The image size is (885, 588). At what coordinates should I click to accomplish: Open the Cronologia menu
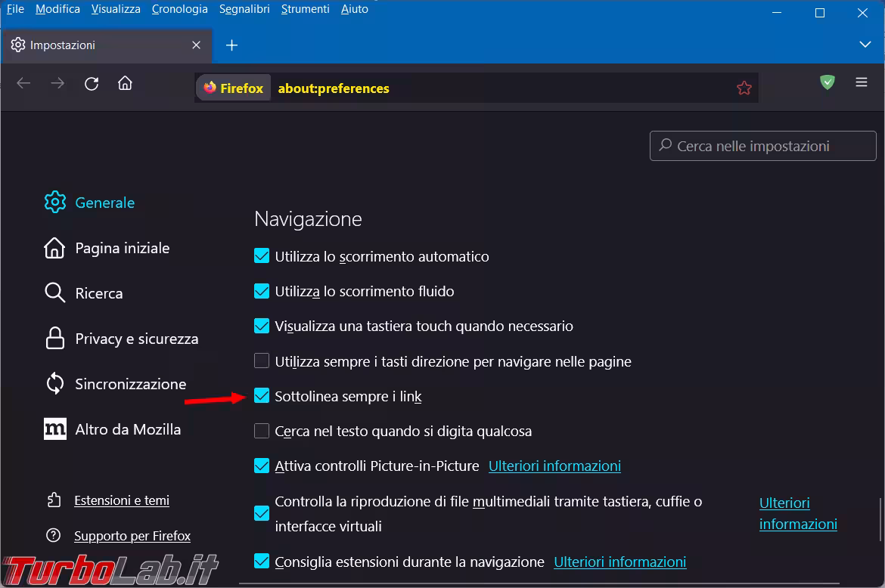[x=179, y=9]
